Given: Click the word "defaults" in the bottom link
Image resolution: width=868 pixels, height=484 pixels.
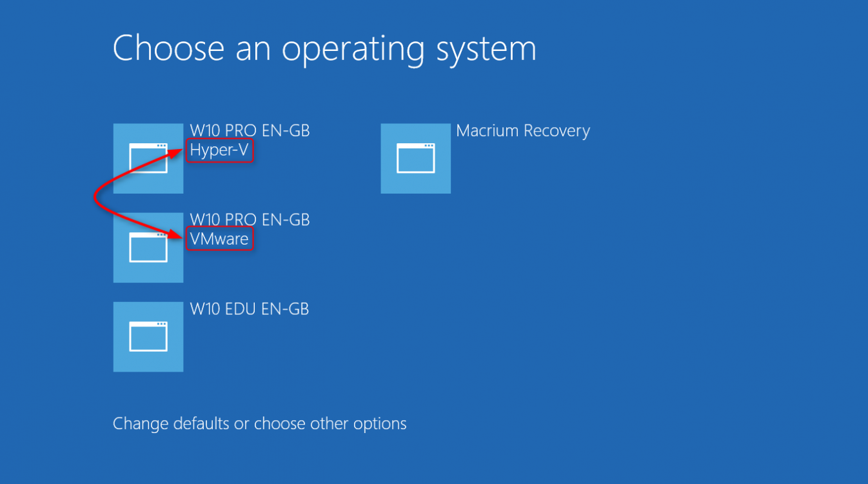Looking at the screenshot, I should [201, 424].
